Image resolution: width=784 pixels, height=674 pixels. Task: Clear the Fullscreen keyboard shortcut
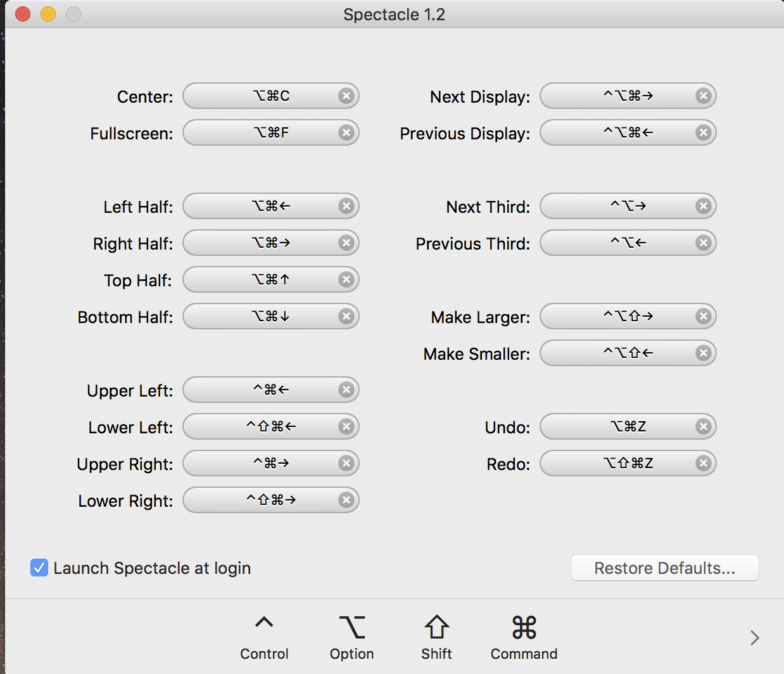(346, 132)
